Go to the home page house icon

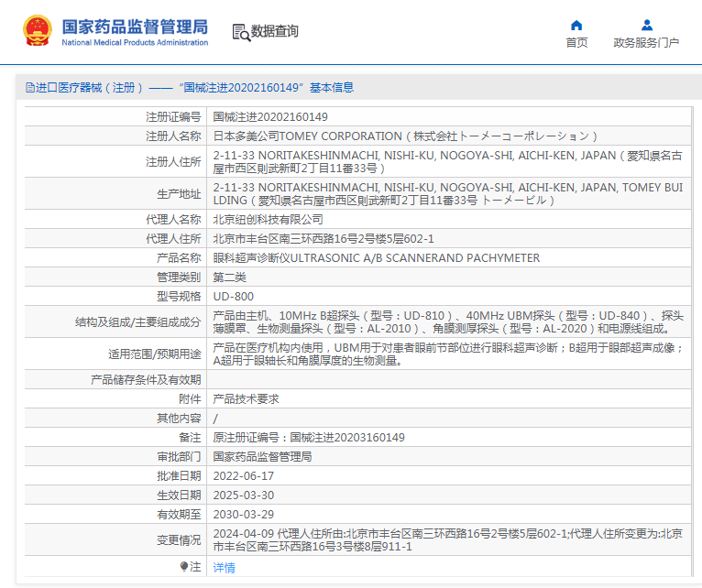pos(576,25)
